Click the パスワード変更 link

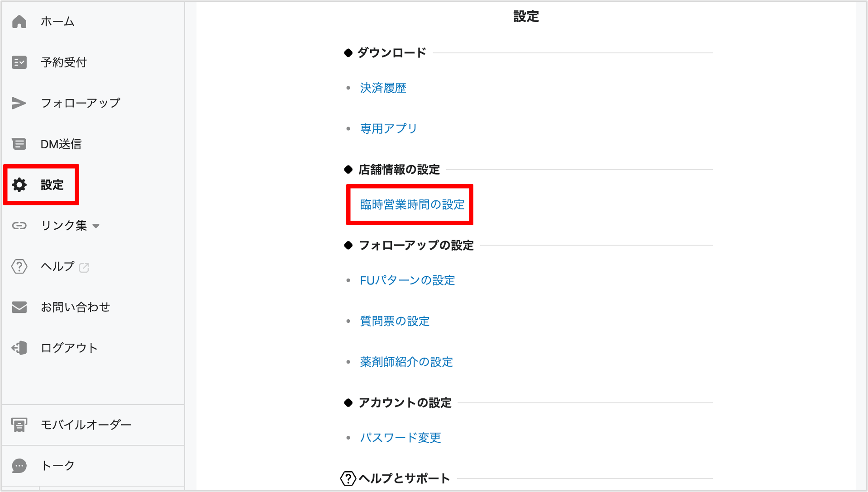400,438
